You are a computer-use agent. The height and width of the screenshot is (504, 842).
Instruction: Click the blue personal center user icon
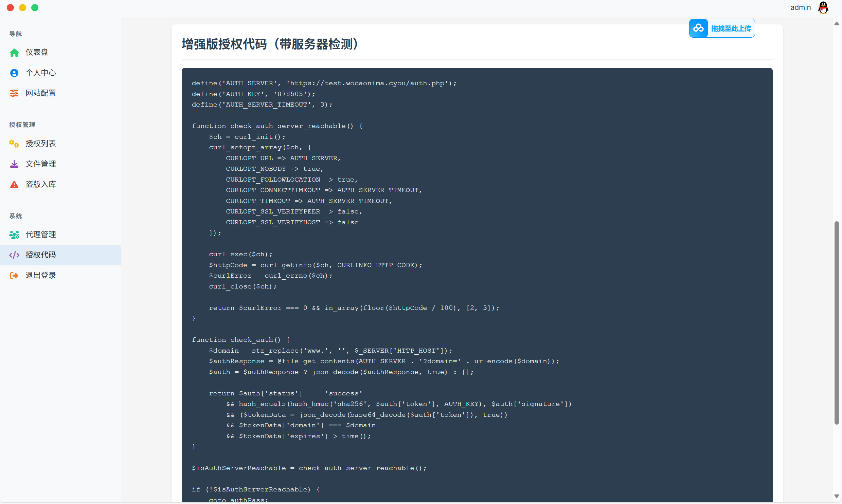coord(14,73)
